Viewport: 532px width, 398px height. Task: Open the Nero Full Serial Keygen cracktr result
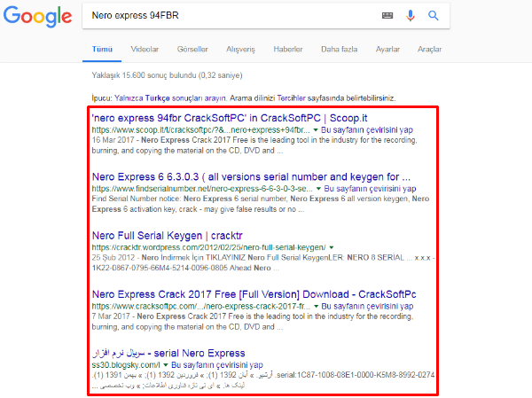[x=168, y=236]
